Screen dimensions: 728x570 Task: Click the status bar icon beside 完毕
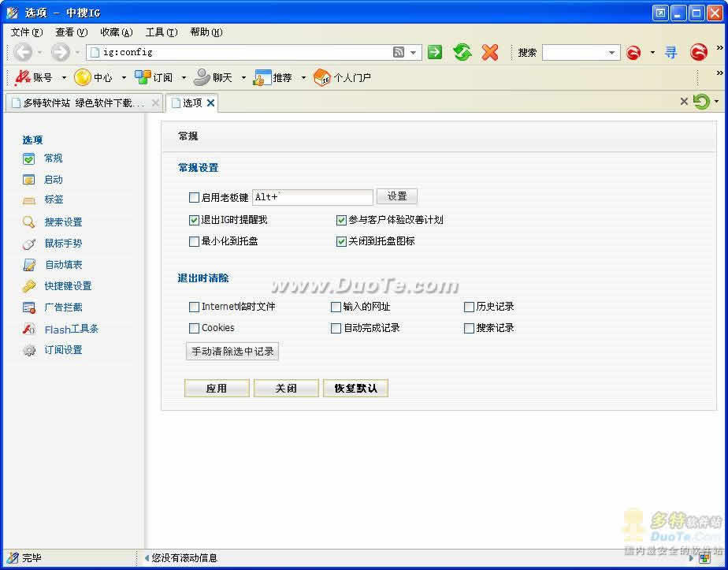[x=13, y=557]
